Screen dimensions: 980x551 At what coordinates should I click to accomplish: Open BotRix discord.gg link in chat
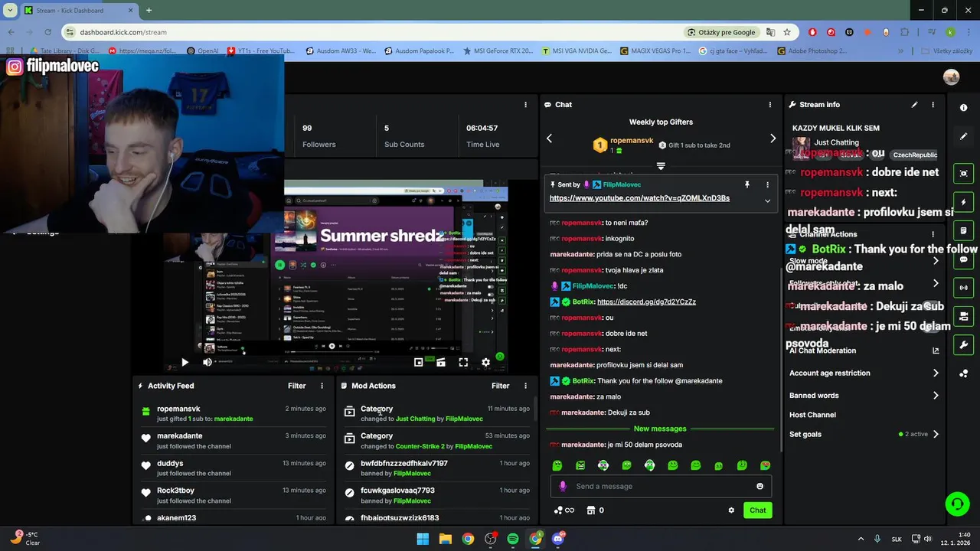tap(646, 302)
